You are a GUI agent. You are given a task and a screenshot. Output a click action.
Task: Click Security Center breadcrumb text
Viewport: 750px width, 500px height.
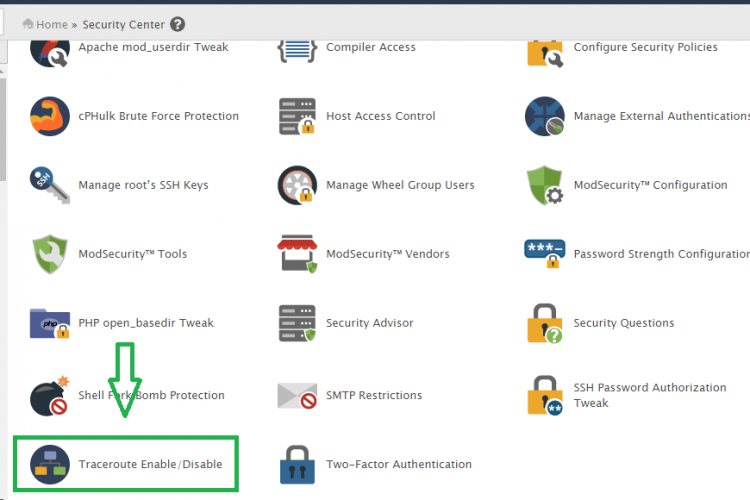click(x=123, y=24)
